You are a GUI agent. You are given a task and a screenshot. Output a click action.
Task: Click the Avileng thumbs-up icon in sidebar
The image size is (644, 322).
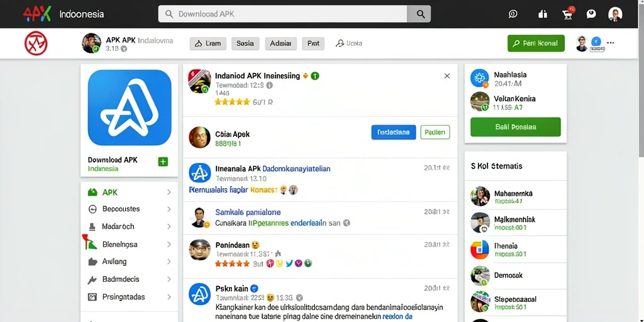(93, 262)
